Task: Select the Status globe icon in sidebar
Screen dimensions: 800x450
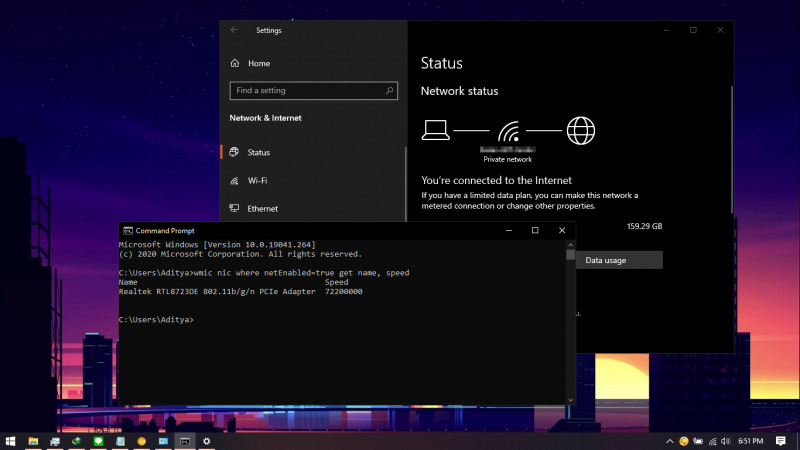Action: pos(234,152)
